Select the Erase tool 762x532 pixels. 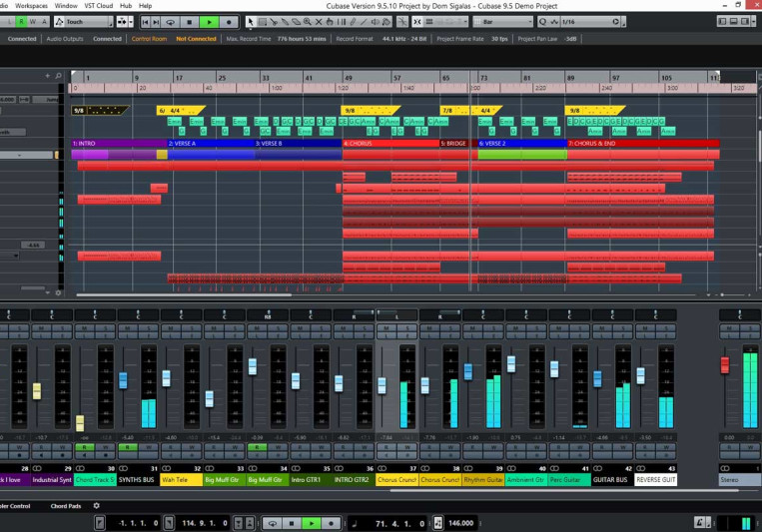[296, 22]
